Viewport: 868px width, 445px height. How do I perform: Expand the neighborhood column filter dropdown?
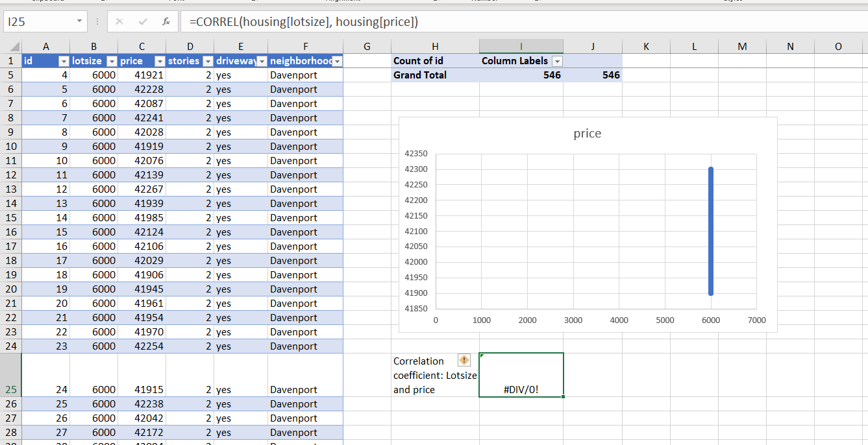point(337,61)
